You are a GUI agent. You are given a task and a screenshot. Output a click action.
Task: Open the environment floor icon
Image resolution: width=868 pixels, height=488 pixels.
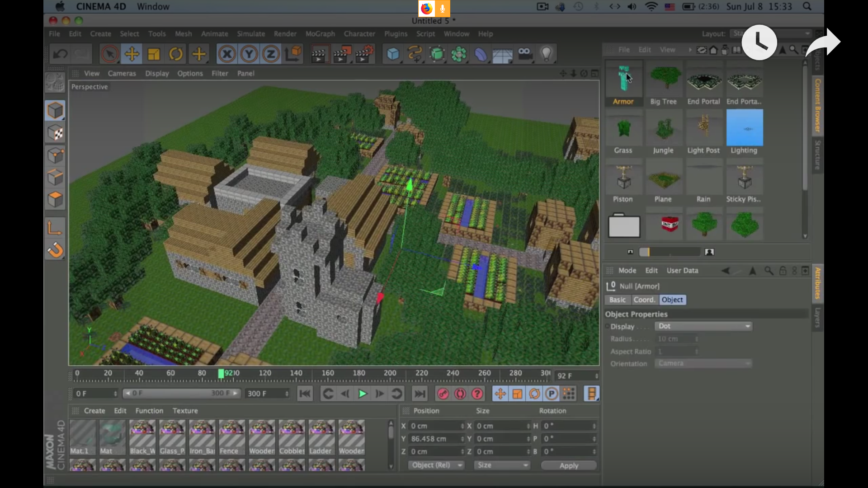point(502,54)
